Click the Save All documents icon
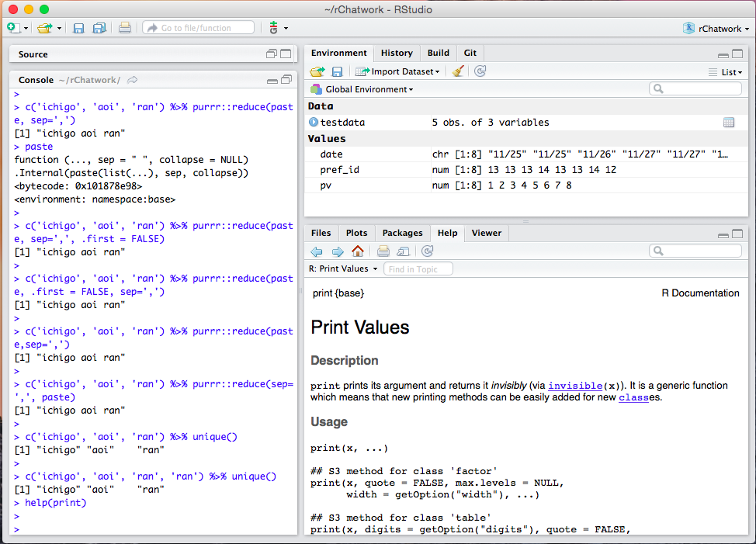Image resolution: width=756 pixels, height=544 pixels. coord(99,28)
